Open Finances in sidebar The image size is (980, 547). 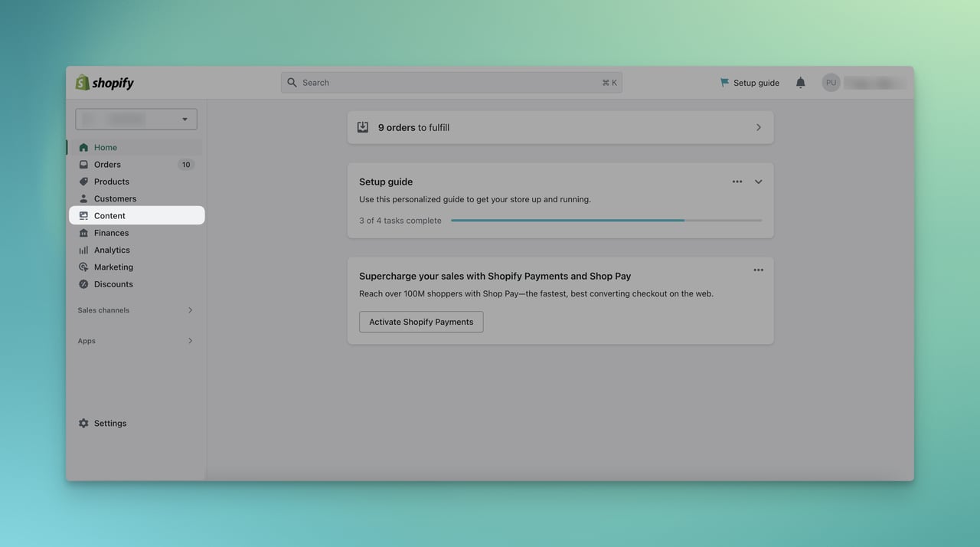(135, 233)
